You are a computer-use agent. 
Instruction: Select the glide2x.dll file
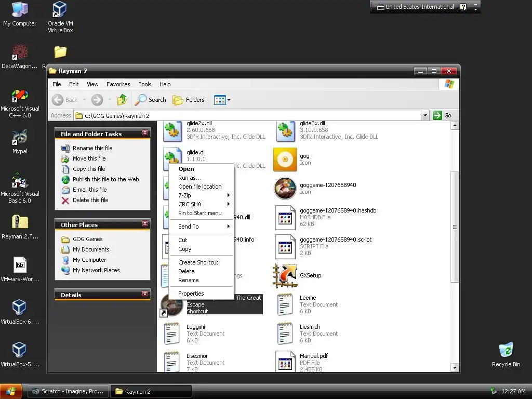[214, 131]
